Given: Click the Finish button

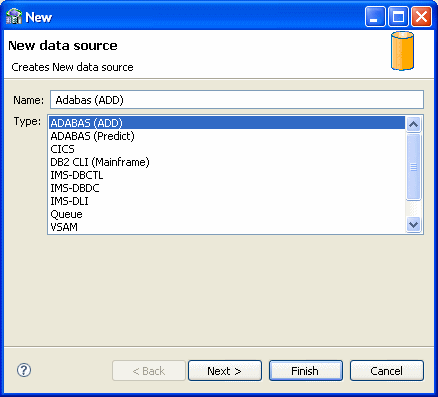Looking at the screenshot, I should [306, 371].
